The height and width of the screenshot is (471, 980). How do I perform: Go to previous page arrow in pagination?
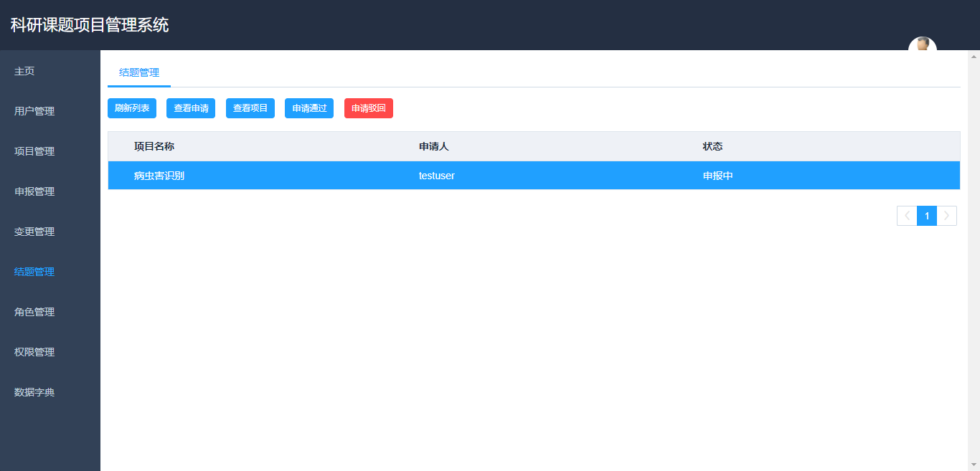[907, 216]
